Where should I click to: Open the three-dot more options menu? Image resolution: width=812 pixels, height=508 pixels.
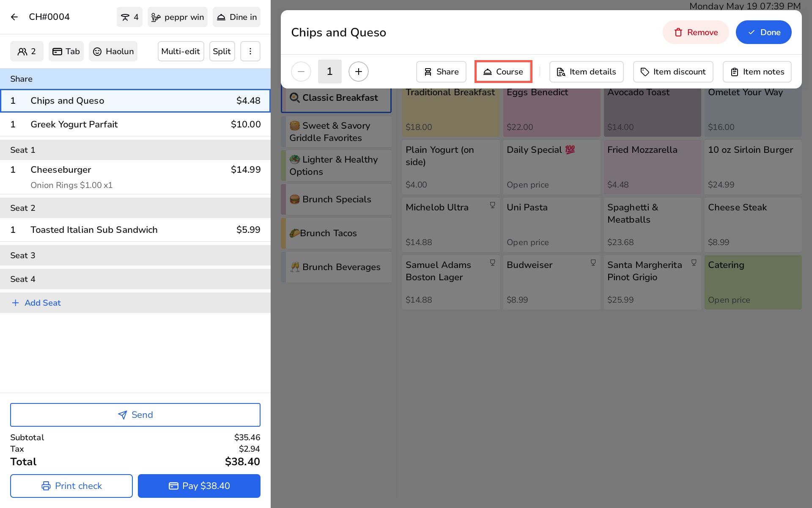coord(250,51)
